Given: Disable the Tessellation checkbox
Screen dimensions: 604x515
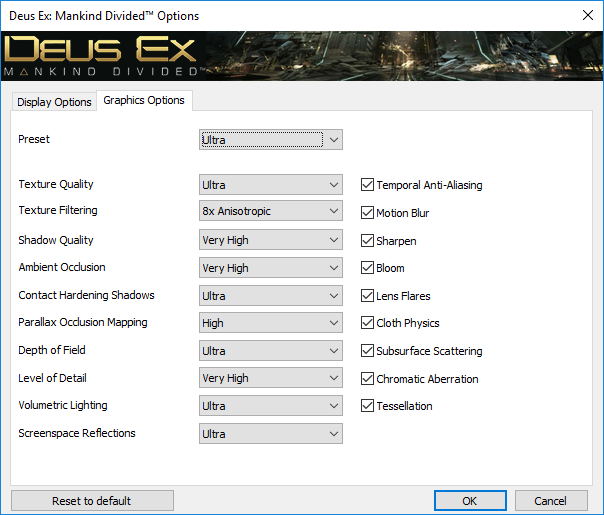Looking at the screenshot, I should tap(367, 406).
